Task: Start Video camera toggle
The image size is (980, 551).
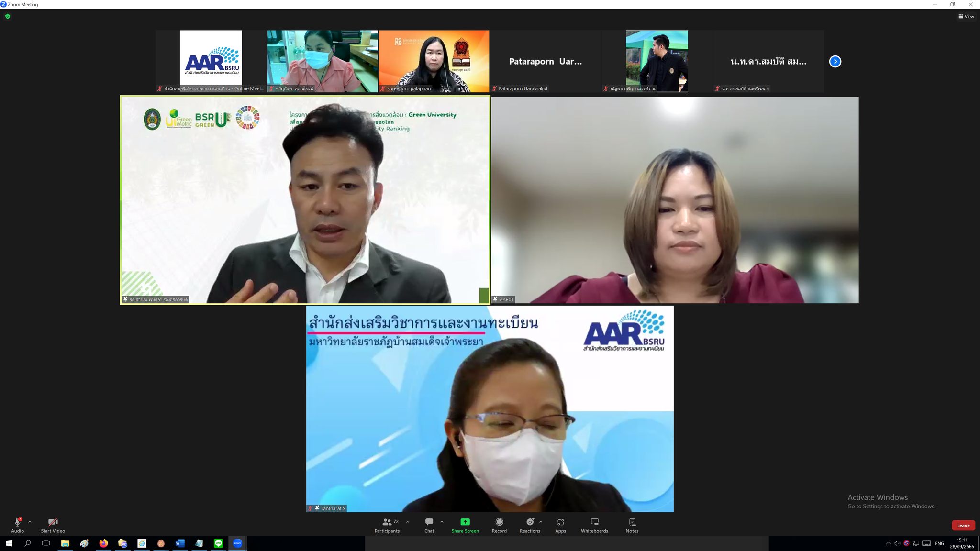Action: point(53,525)
